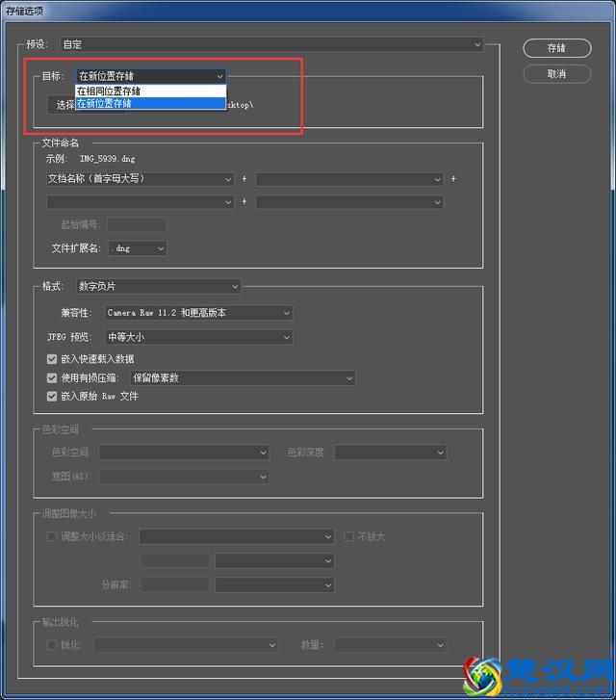Click the 存储 button to save
Viewport: 616px width, 700px height.
[556, 48]
